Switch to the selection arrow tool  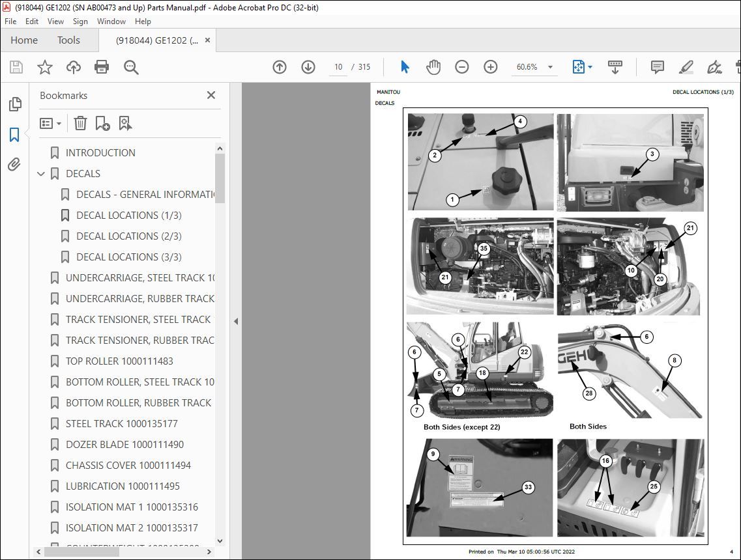point(405,66)
